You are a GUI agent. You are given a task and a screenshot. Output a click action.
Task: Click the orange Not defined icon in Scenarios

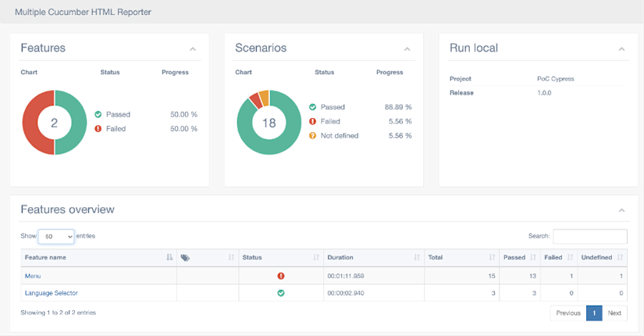[312, 136]
